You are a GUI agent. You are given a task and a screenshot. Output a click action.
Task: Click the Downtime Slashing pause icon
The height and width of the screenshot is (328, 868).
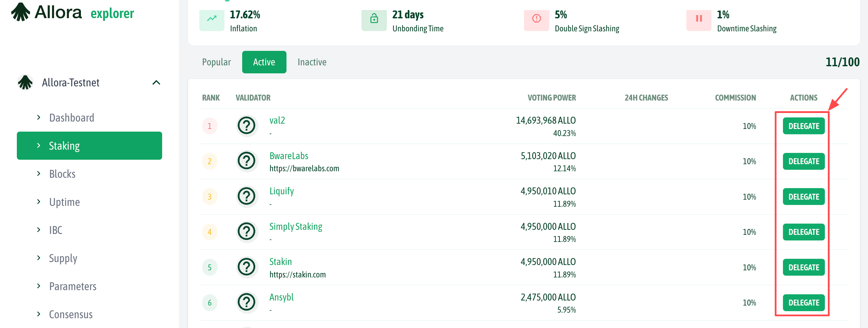[x=698, y=19]
